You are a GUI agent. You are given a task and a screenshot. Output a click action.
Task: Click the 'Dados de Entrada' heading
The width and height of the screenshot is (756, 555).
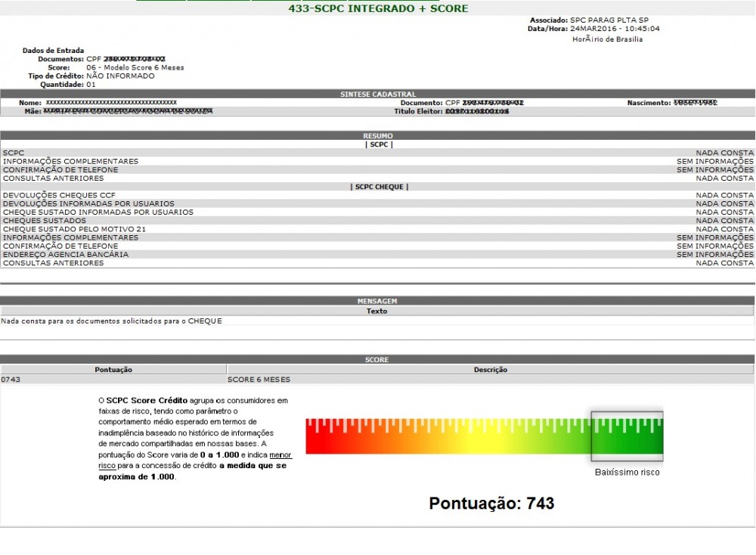pos(53,50)
